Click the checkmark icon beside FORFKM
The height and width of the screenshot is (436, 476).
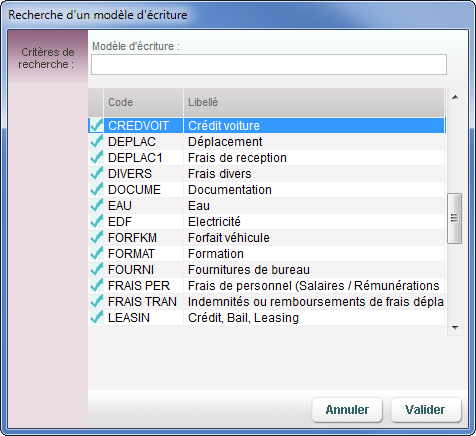[96, 237]
